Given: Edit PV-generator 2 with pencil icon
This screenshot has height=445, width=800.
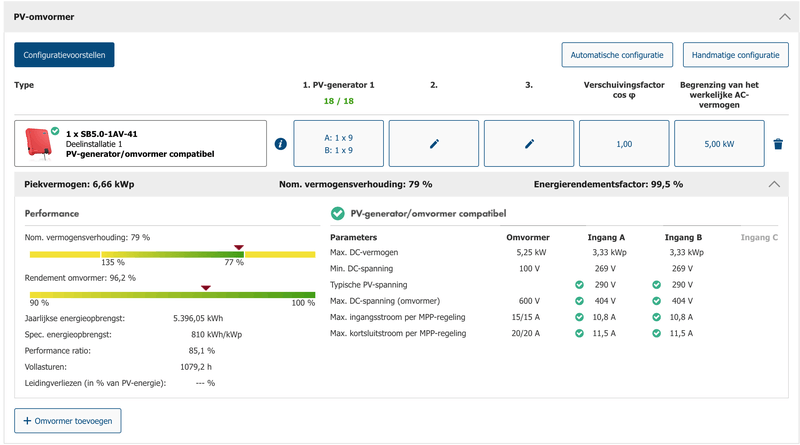Looking at the screenshot, I should tap(434, 144).
